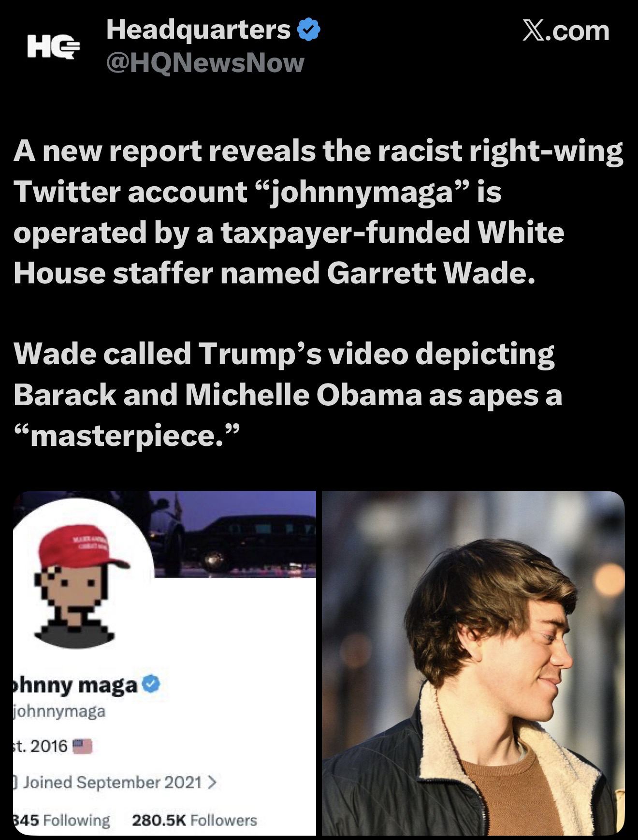
Task: Open the Headquarters display name
Action: [x=198, y=30]
